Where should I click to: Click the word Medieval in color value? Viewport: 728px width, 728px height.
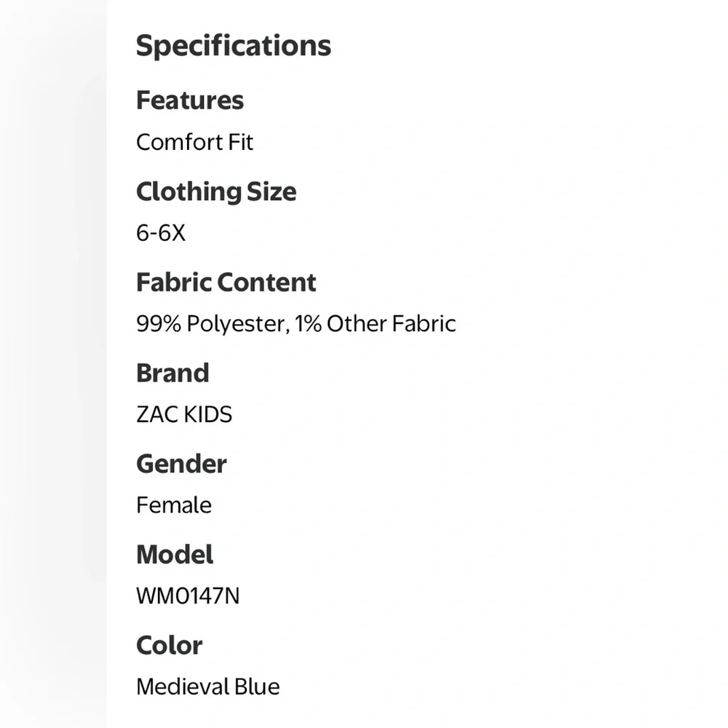[x=182, y=687]
